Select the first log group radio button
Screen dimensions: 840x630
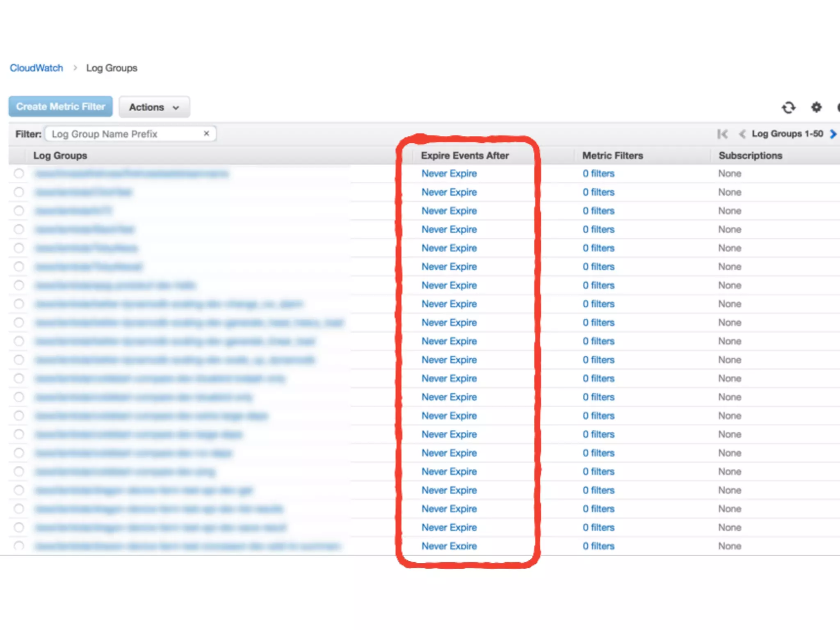[19, 173]
